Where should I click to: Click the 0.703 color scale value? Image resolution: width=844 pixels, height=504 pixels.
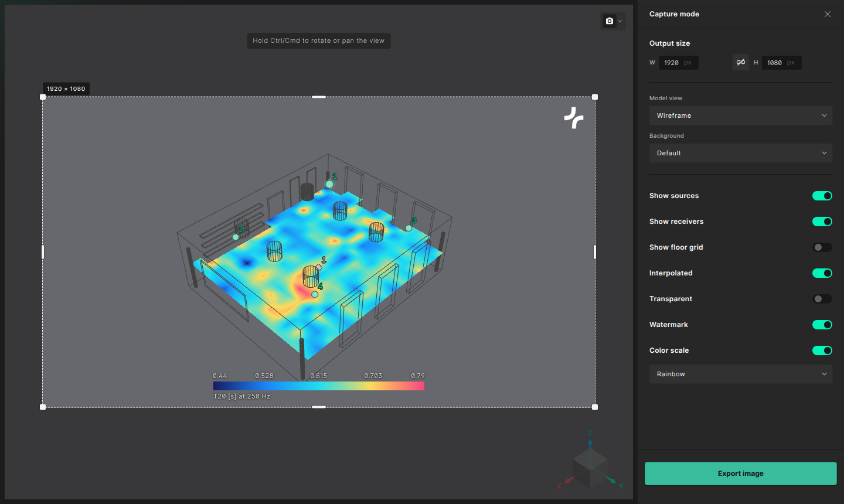(373, 376)
